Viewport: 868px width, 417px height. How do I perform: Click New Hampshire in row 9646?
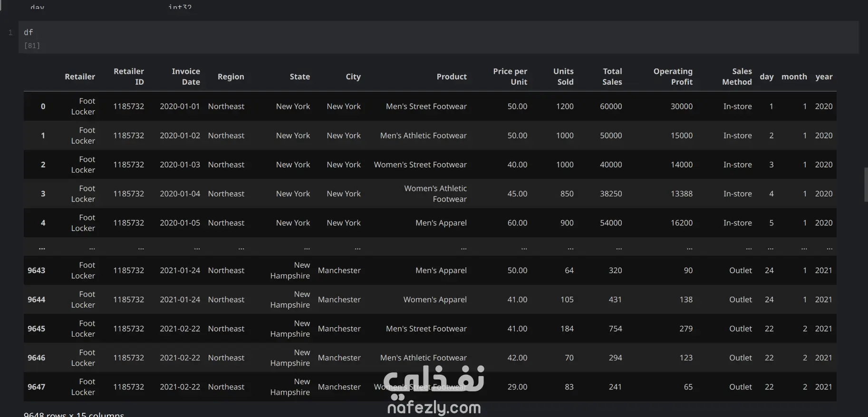point(290,358)
